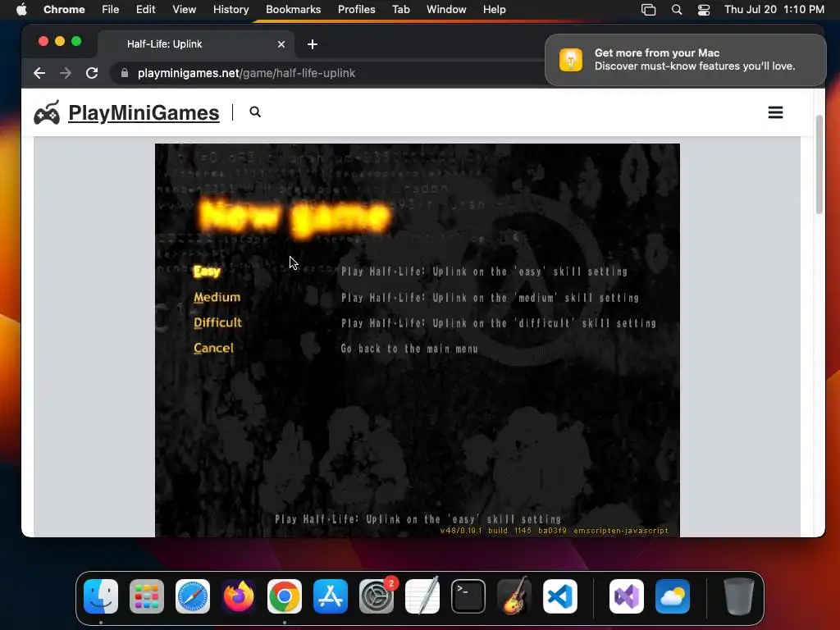Open the Help menu

[495, 10]
